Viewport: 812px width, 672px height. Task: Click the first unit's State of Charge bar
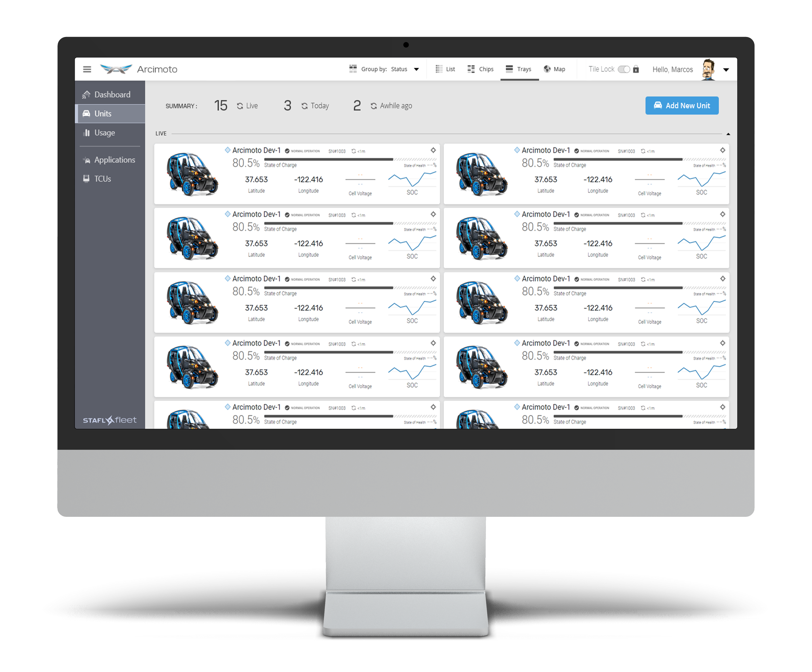pyautogui.click(x=329, y=159)
